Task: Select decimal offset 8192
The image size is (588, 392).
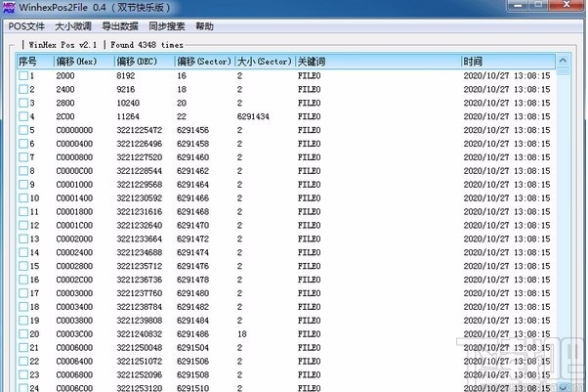Action: (126, 76)
